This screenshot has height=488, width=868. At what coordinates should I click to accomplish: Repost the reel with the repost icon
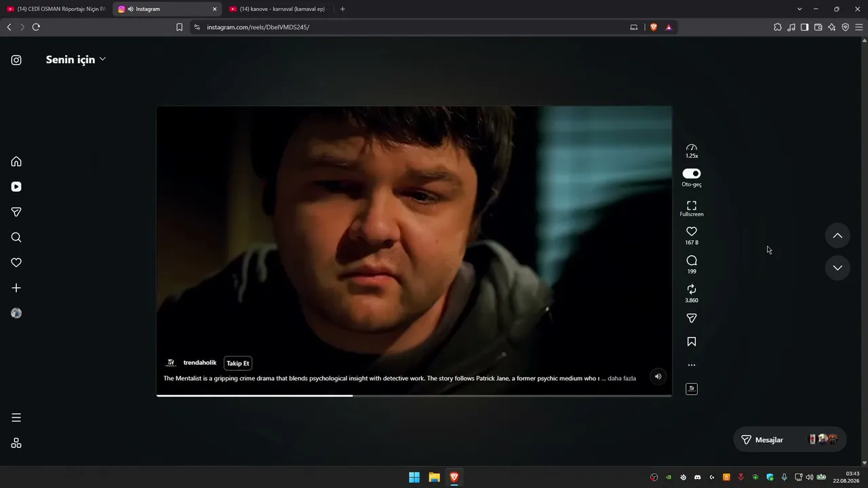click(x=692, y=289)
